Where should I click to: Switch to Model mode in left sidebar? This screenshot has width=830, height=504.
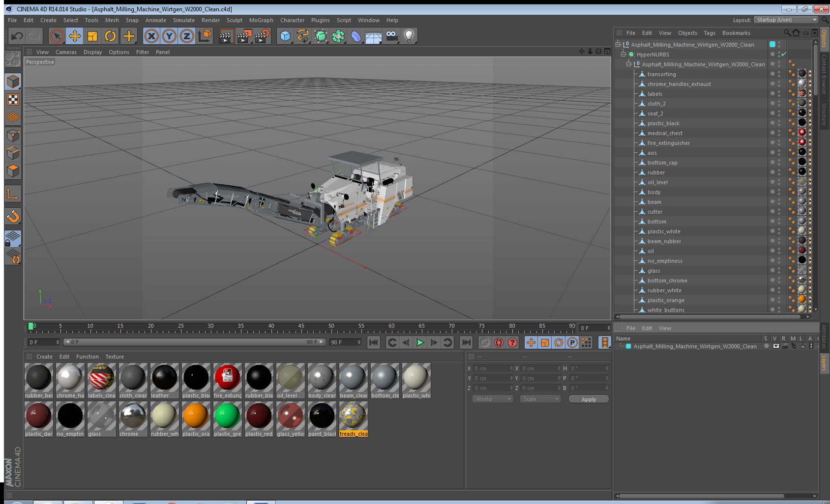click(13, 82)
